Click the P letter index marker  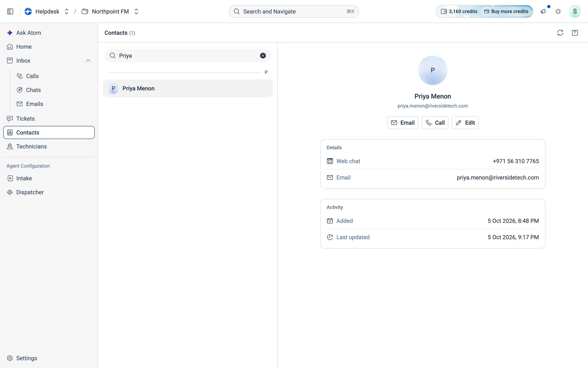(x=266, y=72)
